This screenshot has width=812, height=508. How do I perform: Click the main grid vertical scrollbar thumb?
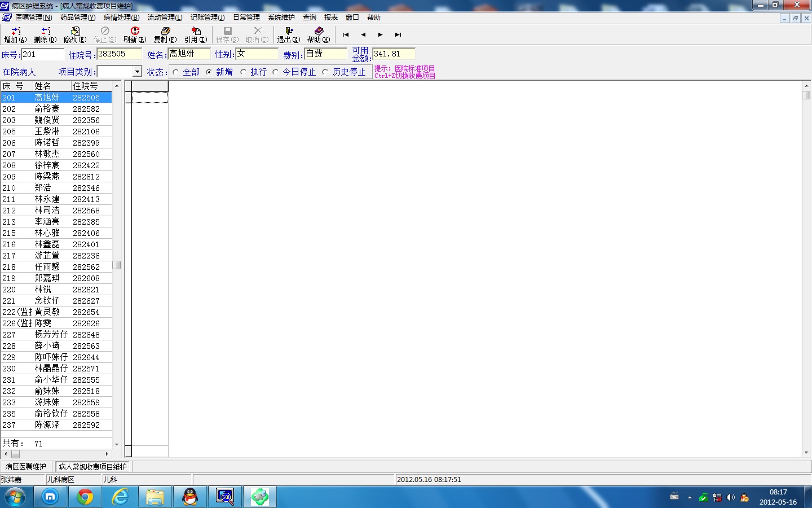[x=806, y=95]
